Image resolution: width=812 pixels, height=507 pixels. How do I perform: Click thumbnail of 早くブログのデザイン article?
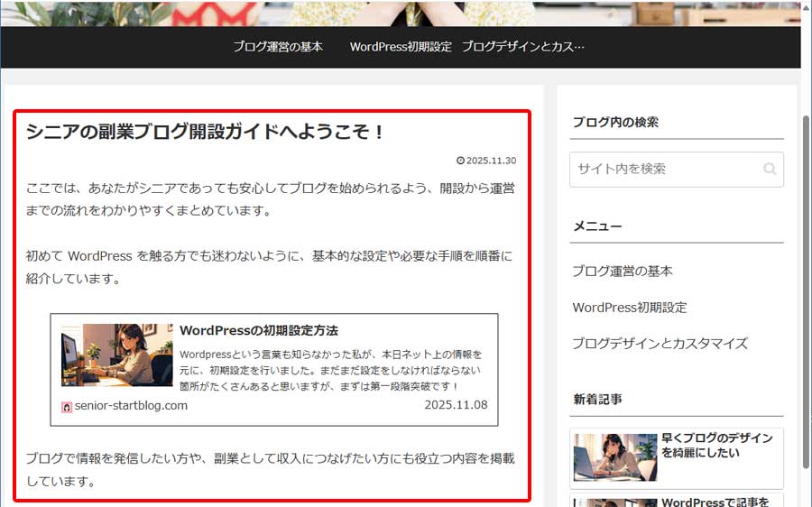tap(615, 457)
